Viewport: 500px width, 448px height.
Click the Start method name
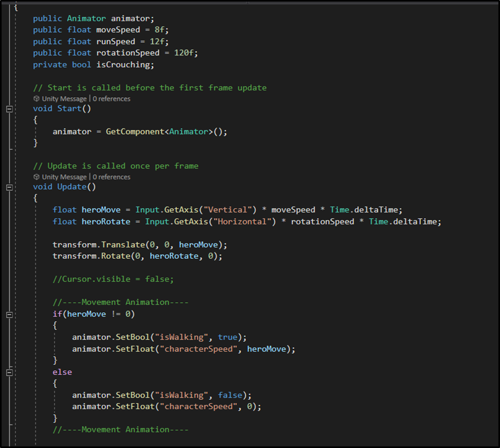(69, 109)
